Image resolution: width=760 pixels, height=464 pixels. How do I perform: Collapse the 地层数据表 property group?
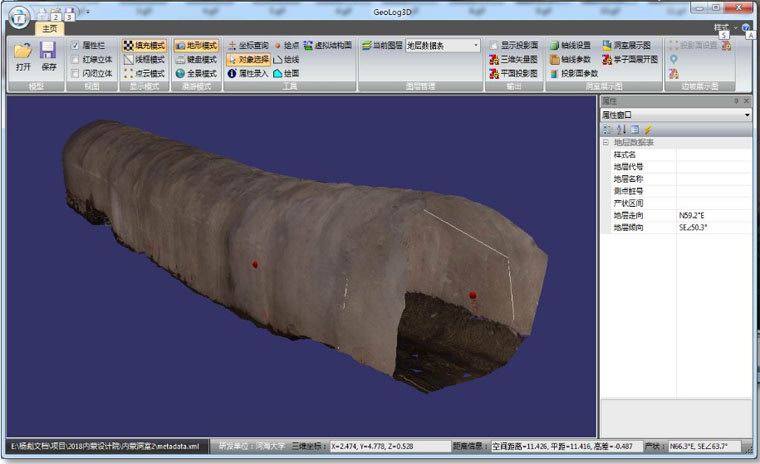[606, 143]
